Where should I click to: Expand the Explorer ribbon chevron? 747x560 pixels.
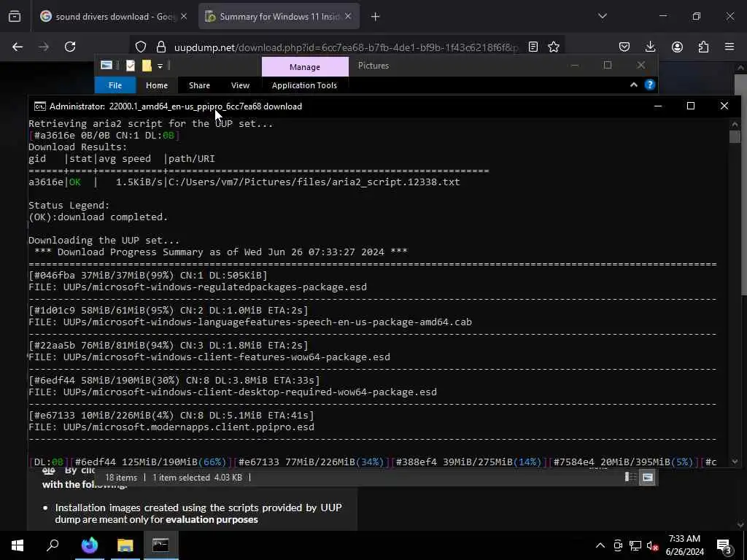coord(634,85)
